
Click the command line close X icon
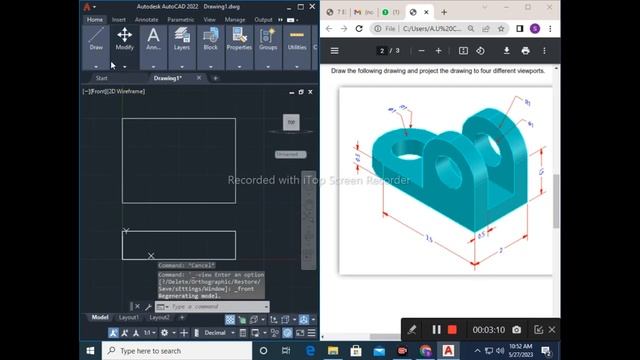click(x=138, y=306)
